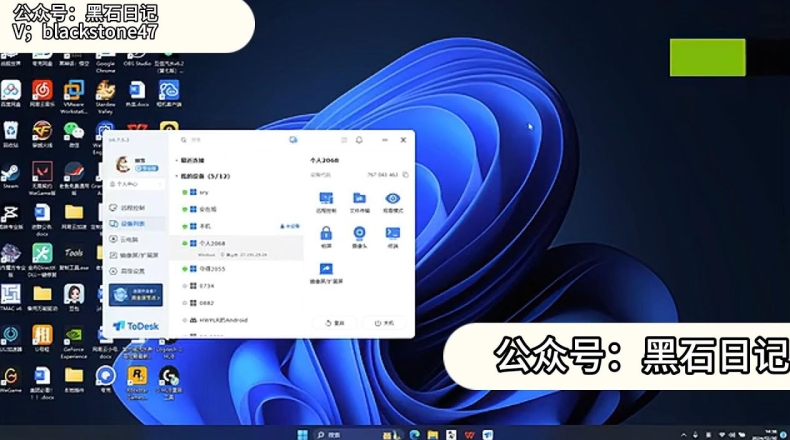The height and width of the screenshot is (440, 790).
Task: Collapse the 最近连接 section
Action: click(189, 160)
